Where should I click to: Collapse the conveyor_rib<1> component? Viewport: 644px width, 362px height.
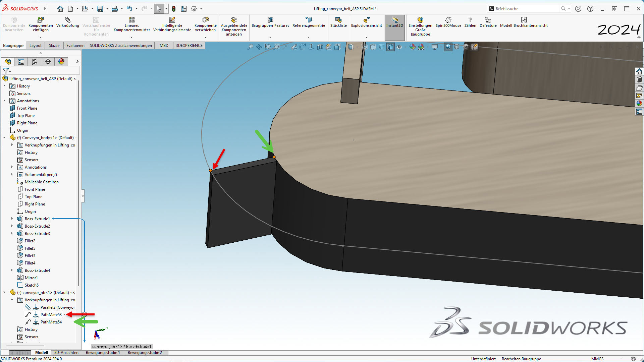coord(4,293)
